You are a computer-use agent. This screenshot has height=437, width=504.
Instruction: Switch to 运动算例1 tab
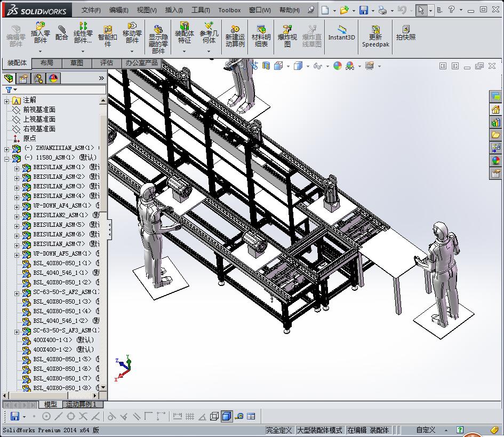[x=81, y=404]
